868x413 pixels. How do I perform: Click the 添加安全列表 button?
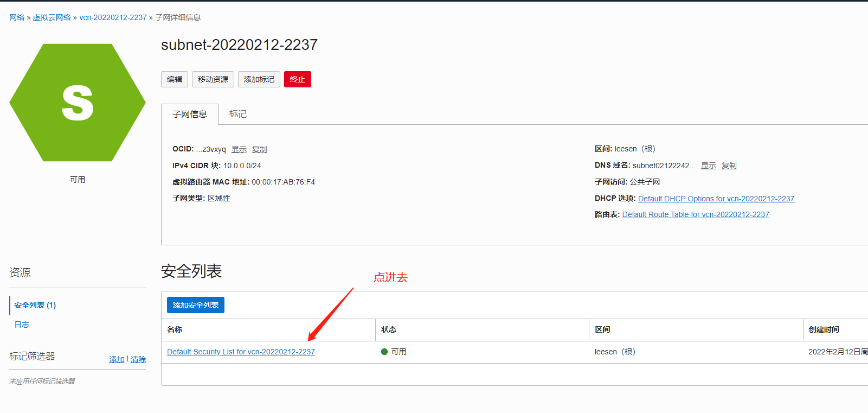pos(196,305)
